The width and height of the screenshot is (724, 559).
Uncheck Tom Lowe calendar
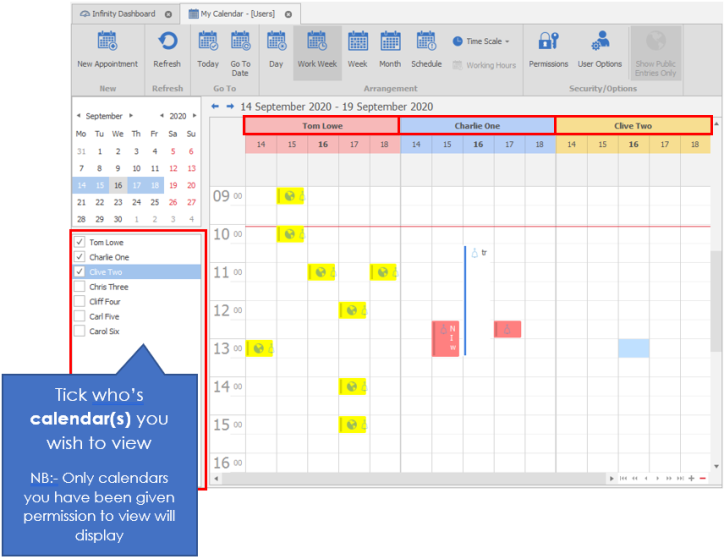coord(79,242)
